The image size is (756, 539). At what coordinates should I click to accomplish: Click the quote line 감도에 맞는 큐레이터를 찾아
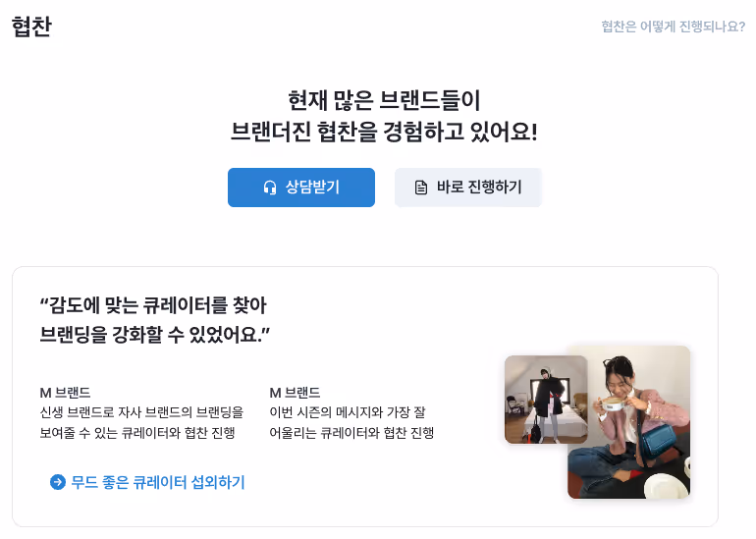tap(153, 305)
